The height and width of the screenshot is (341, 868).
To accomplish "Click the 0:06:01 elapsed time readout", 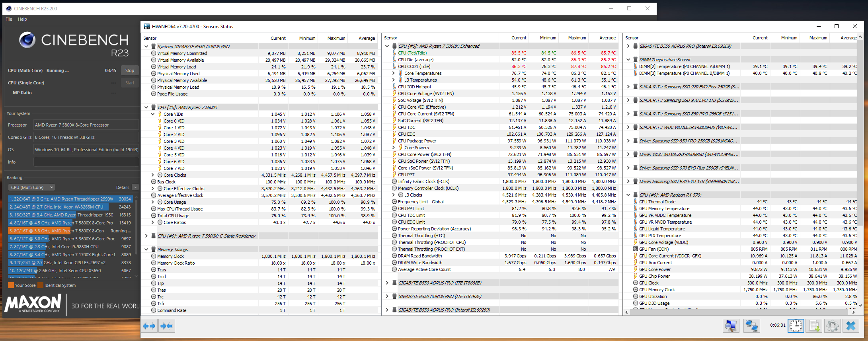I will (778, 325).
